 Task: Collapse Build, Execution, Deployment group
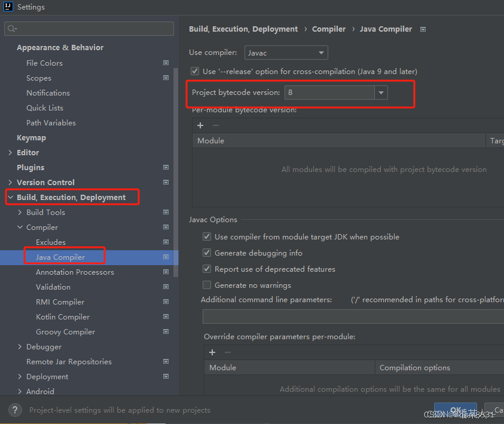click(x=10, y=197)
